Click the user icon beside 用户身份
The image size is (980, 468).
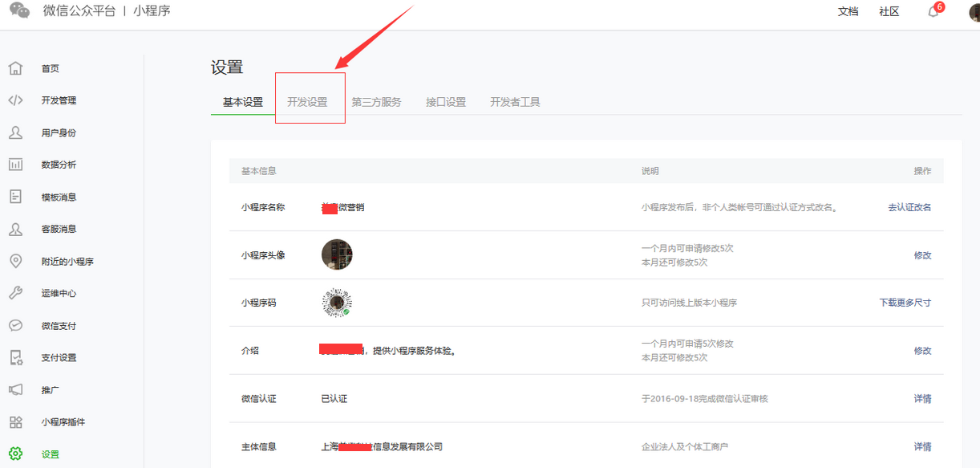point(15,132)
